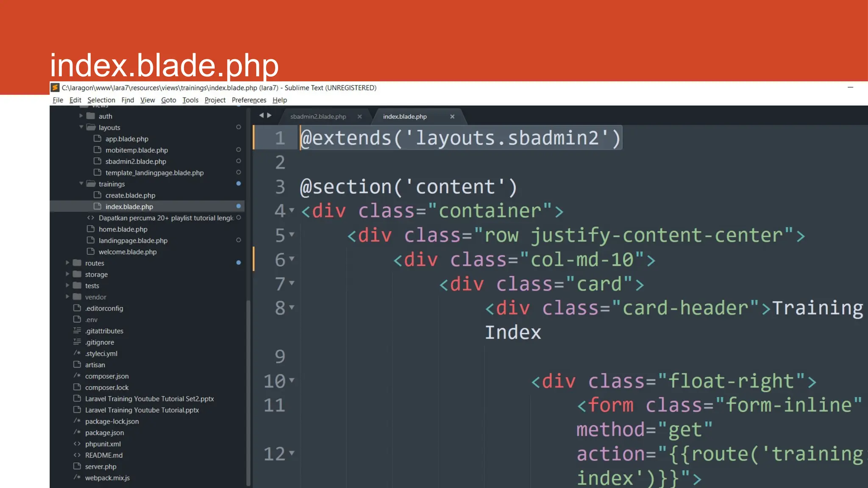Open composer.lock file

[x=107, y=388]
